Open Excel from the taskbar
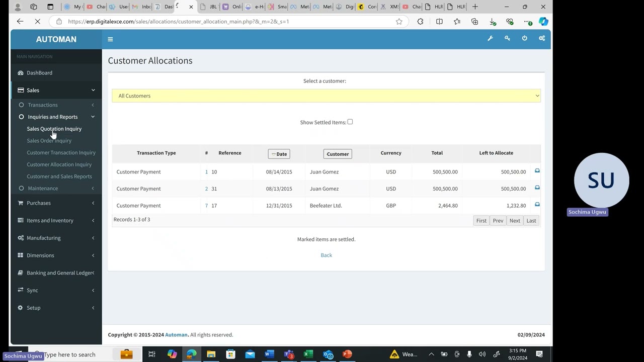This screenshot has width=644, height=362. pyautogui.click(x=308, y=354)
